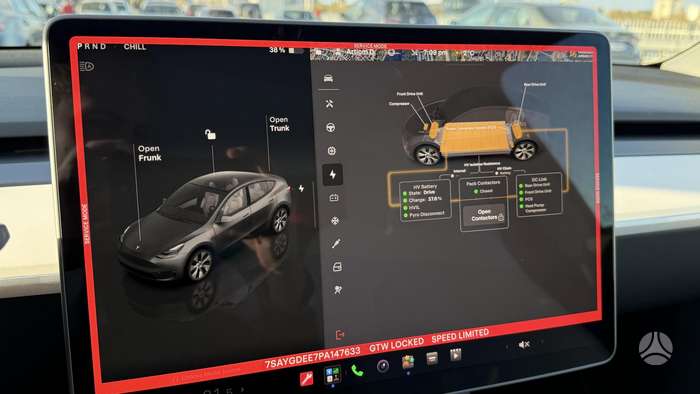Tap the red Service Mode wrench app icon
Viewport: 700px width, 394px height.
tap(306, 378)
